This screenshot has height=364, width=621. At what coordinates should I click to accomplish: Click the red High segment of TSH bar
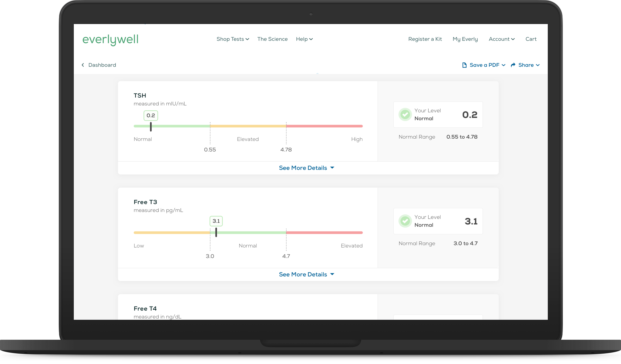click(x=324, y=126)
